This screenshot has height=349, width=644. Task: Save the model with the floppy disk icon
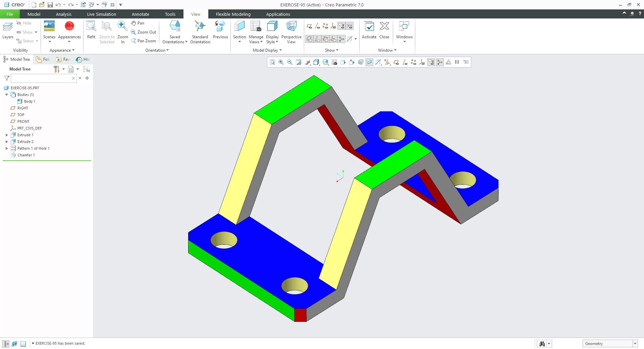(50, 5)
